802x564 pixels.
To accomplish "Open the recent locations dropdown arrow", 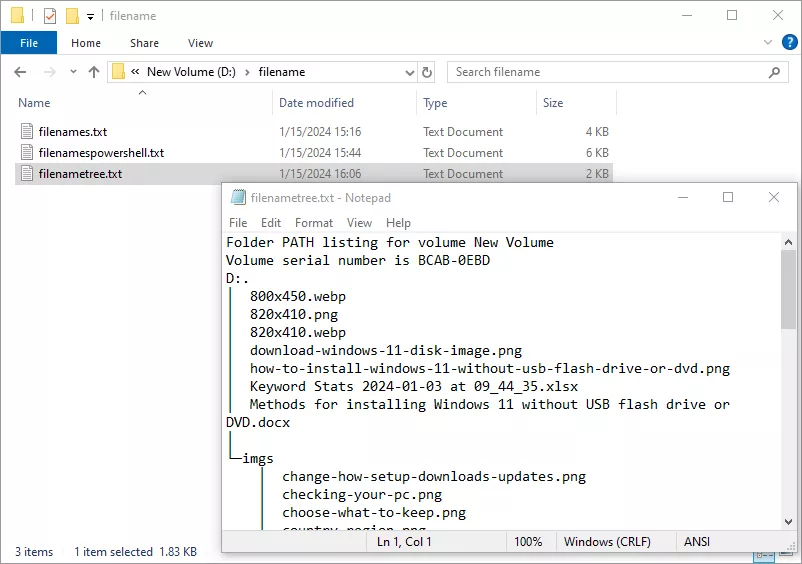I will click(73, 72).
